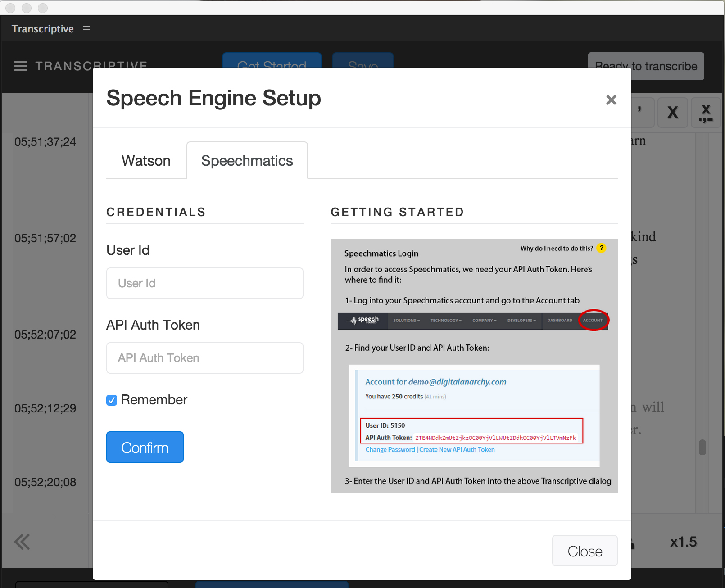Click the Speechmatics logo in tutorial image
The width and height of the screenshot is (725, 588).
(x=363, y=321)
